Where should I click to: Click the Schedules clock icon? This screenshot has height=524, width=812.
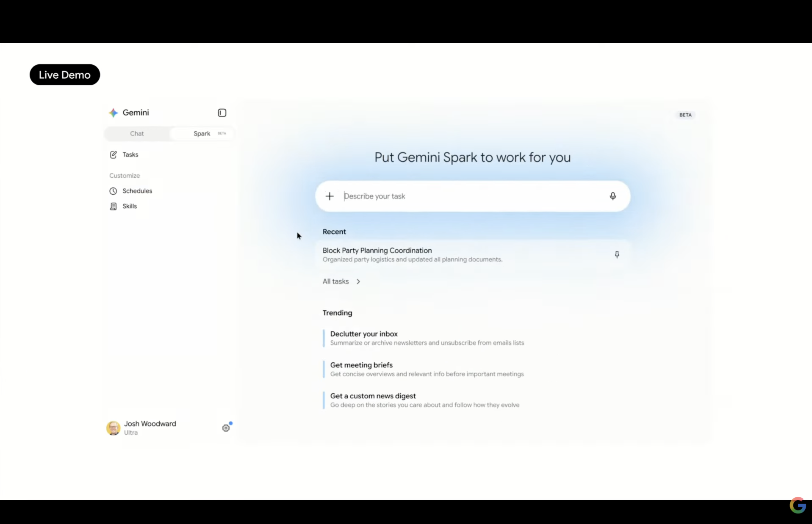[113, 191]
